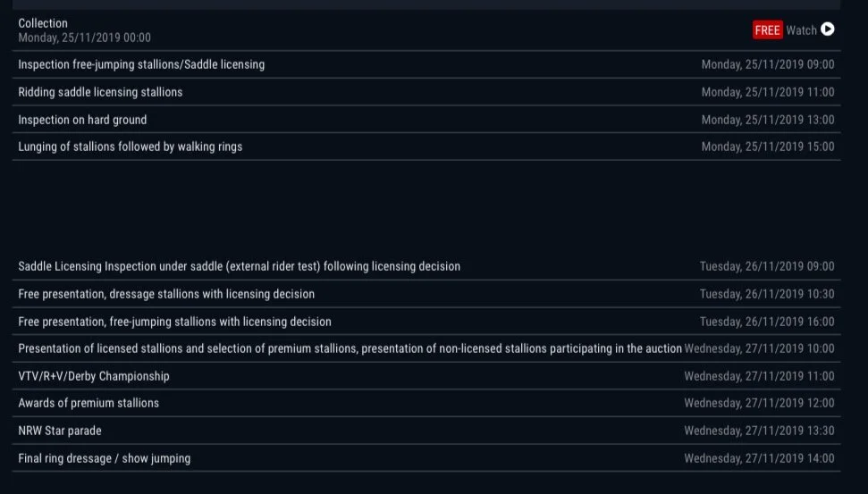Screen dimensions: 868x494
Task: Click the Watch play circle icon
Action: click(827, 29)
